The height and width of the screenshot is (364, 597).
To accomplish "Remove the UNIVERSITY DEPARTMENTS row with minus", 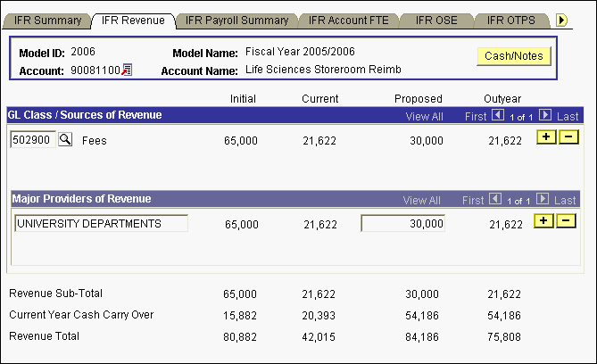I will pyautogui.click(x=567, y=220).
